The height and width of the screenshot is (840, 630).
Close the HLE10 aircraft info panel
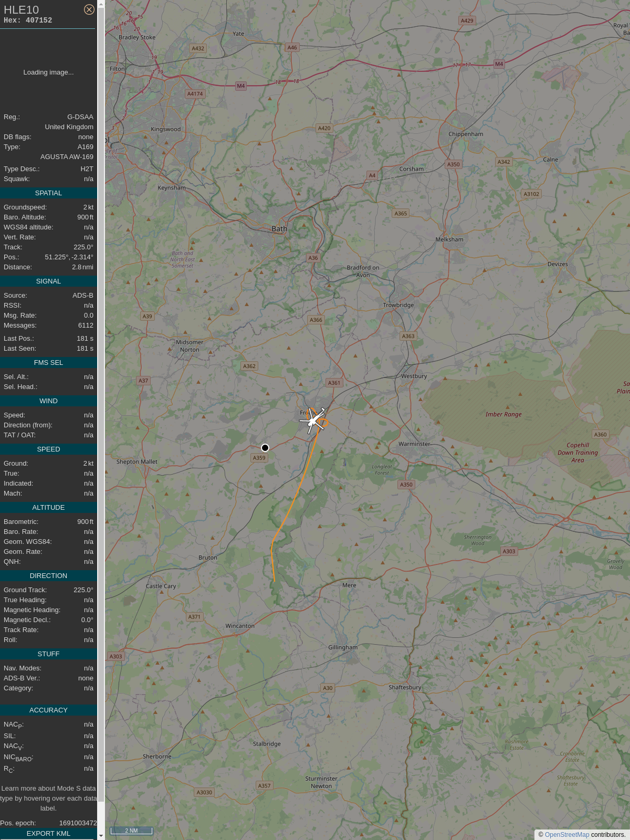pos(89,9)
